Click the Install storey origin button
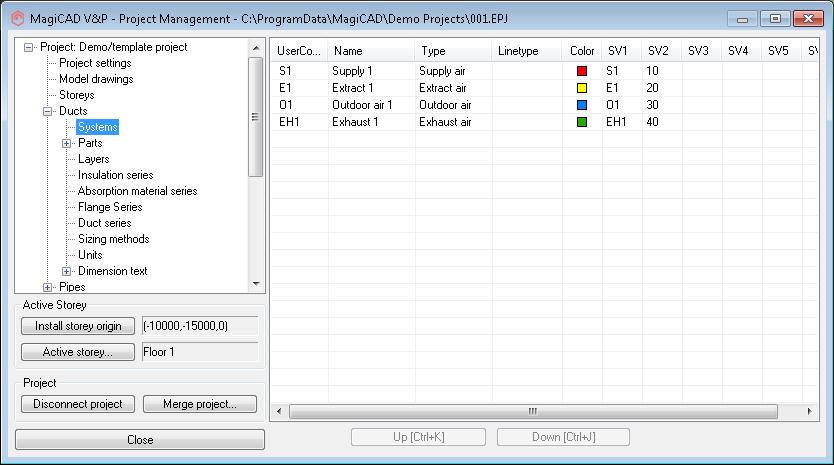Image resolution: width=834 pixels, height=465 pixels. (x=78, y=326)
